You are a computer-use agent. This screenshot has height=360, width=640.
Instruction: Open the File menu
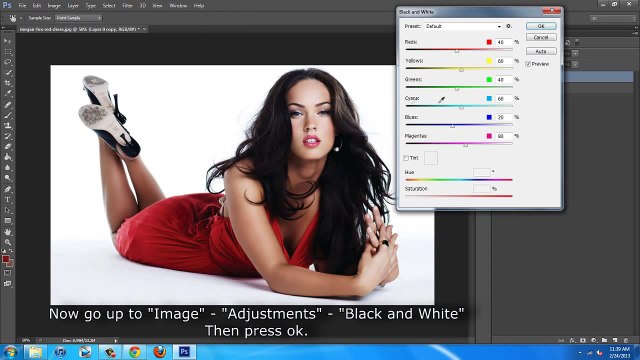point(22,6)
